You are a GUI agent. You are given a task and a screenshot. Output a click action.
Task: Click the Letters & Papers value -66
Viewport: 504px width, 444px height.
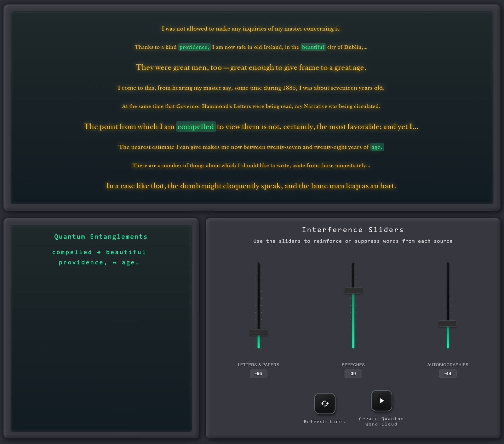click(259, 374)
